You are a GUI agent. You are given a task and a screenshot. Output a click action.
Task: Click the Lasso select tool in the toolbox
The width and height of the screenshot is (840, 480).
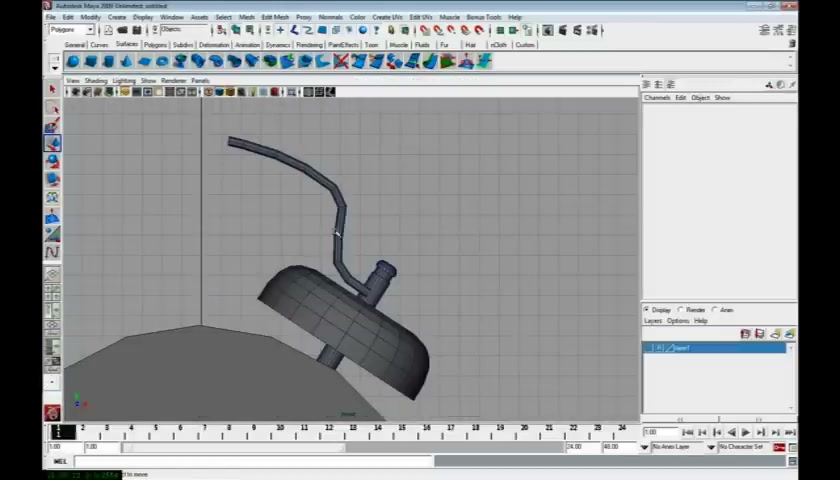pyautogui.click(x=52, y=108)
